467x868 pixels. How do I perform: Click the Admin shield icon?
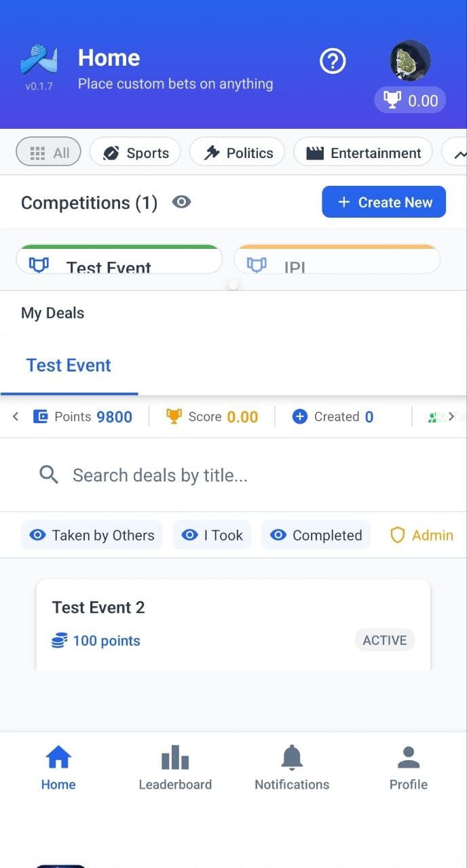[397, 535]
